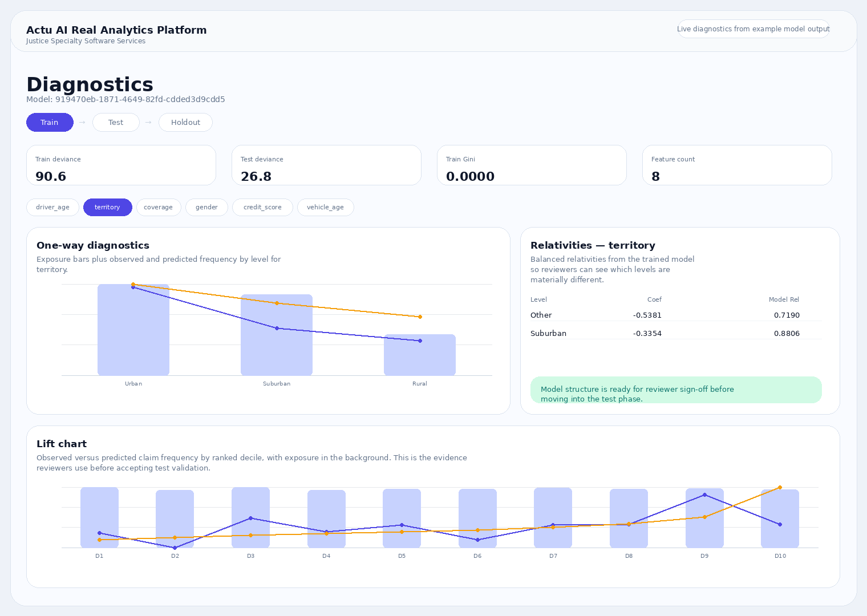Click the vehicle_age feature chip
The image size is (867, 616).
325,207
